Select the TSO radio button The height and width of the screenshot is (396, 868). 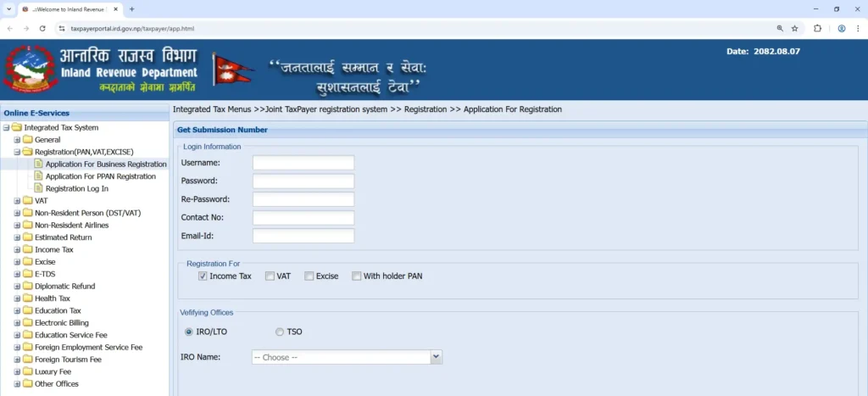[x=280, y=332]
